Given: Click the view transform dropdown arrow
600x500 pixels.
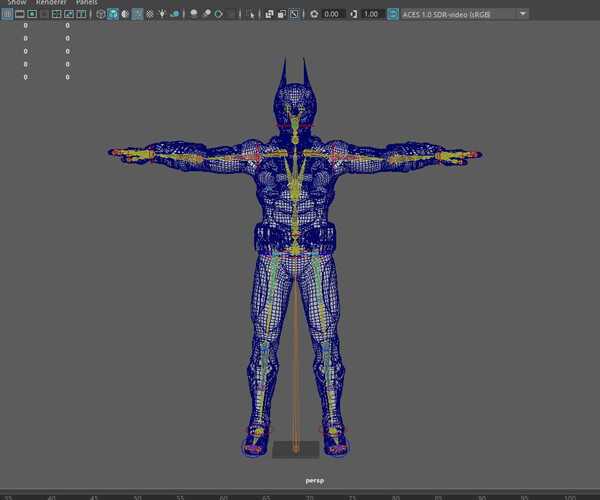Looking at the screenshot, I should tap(523, 15).
